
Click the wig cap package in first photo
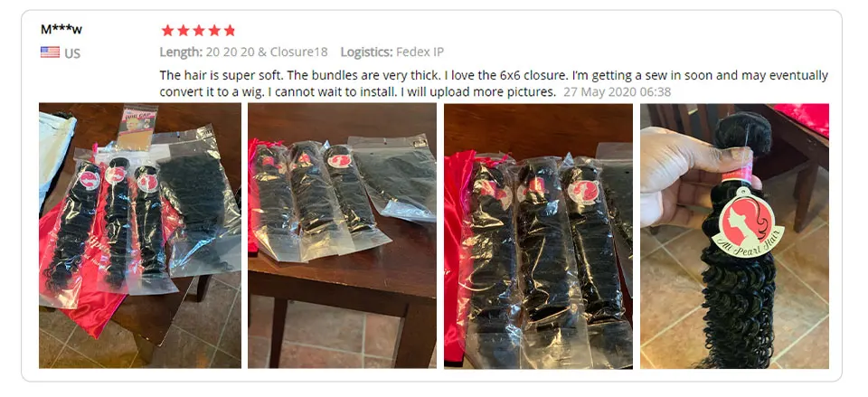pyautogui.click(x=137, y=128)
